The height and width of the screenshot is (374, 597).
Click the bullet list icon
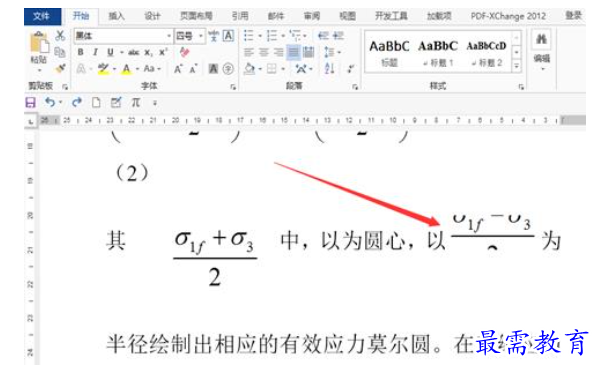tap(249, 36)
